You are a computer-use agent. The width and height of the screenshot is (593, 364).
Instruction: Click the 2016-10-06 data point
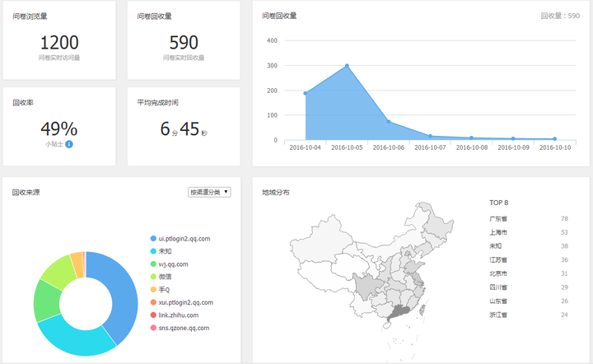point(389,122)
